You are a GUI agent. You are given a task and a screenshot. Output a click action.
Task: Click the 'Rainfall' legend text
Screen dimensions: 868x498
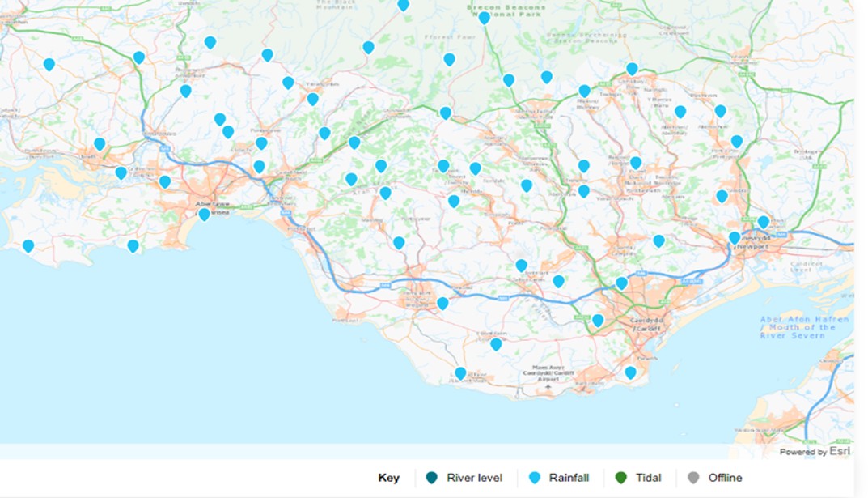(569, 478)
